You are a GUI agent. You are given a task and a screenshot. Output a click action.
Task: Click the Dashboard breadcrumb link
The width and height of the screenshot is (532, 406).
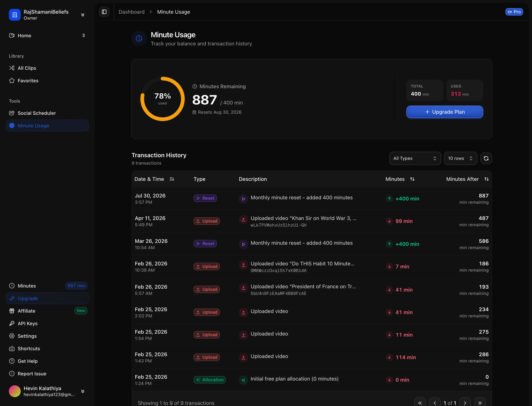tap(131, 12)
